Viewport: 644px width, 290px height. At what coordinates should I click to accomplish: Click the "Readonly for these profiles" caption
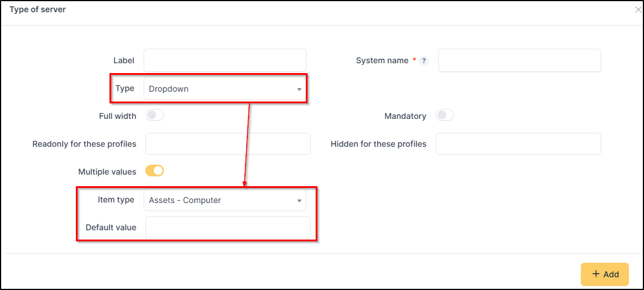click(85, 144)
